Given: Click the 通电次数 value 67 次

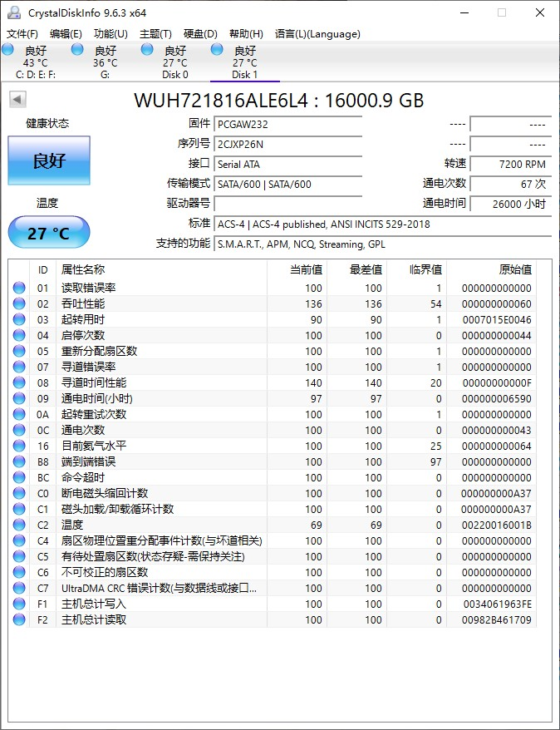Looking at the screenshot, I should point(510,185).
